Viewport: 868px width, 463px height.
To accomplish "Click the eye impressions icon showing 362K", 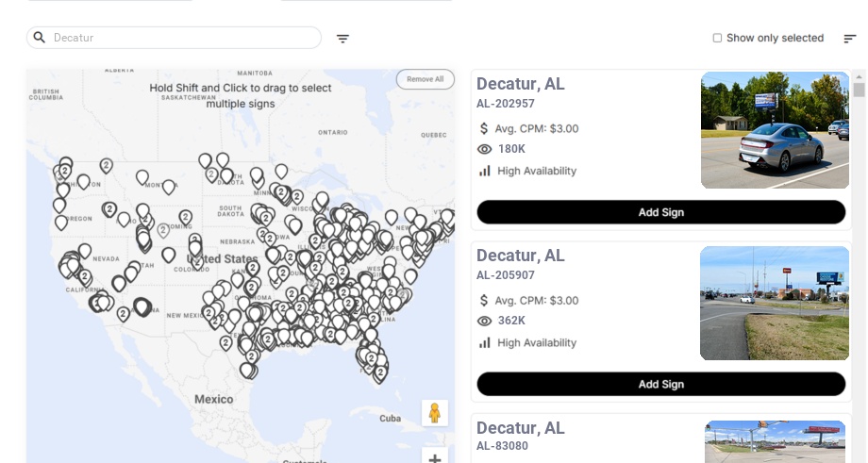I will click(485, 321).
